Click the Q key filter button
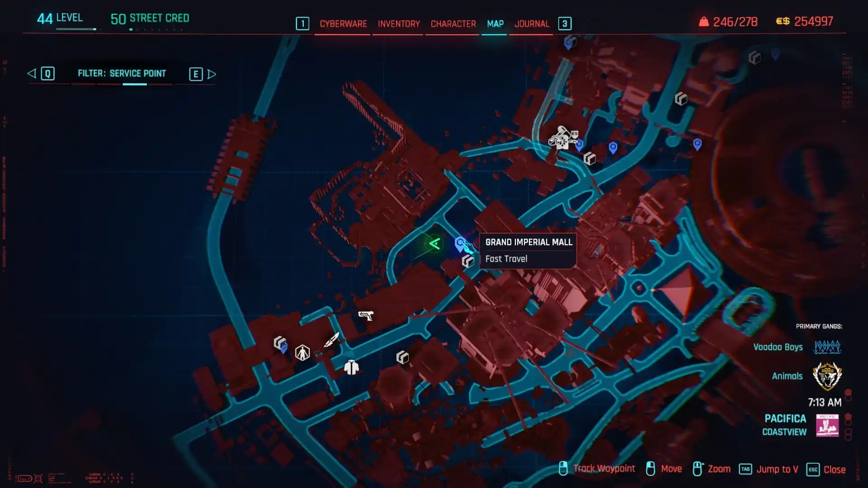This screenshot has height=488, width=868. (x=47, y=74)
